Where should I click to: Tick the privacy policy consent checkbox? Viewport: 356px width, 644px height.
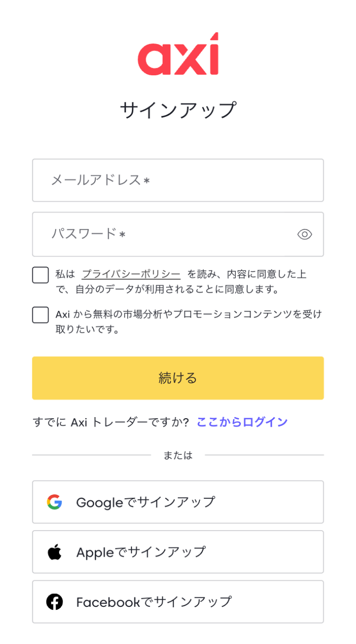[x=41, y=275]
